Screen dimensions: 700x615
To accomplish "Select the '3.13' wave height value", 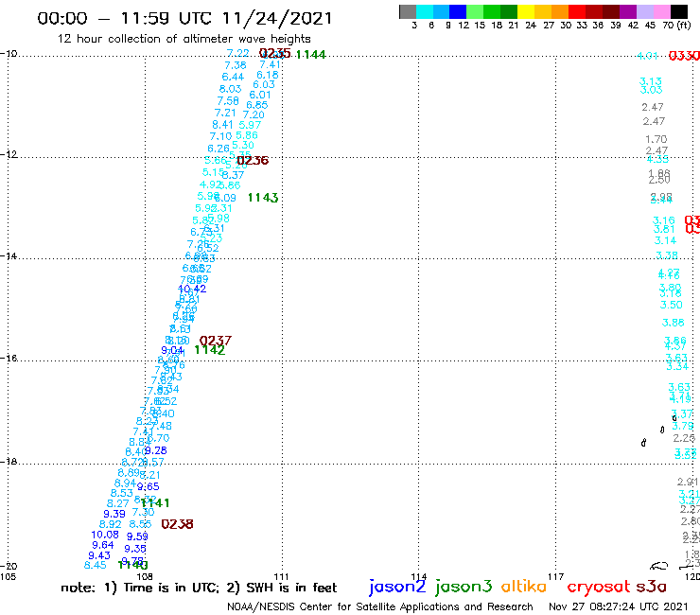I will [651, 81].
